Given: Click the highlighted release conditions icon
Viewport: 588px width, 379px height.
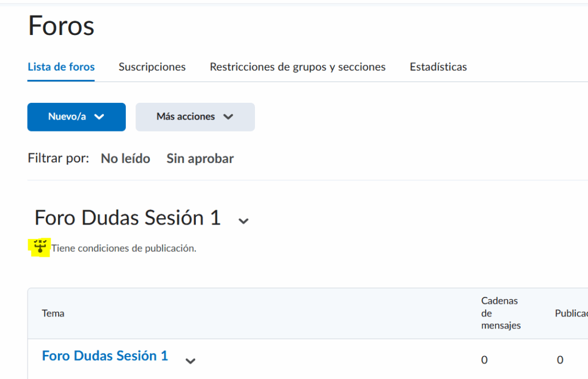Looking at the screenshot, I should pos(40,247).
